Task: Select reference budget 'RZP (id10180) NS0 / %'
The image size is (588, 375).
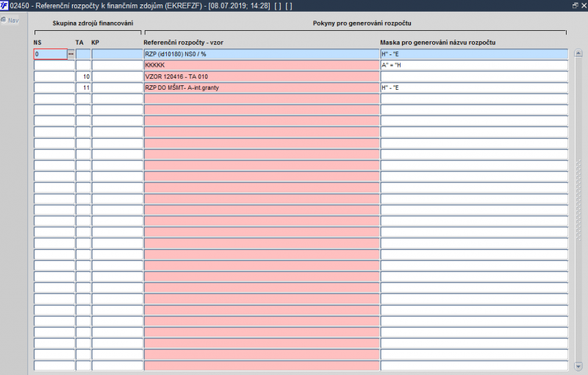Action: 262,54
